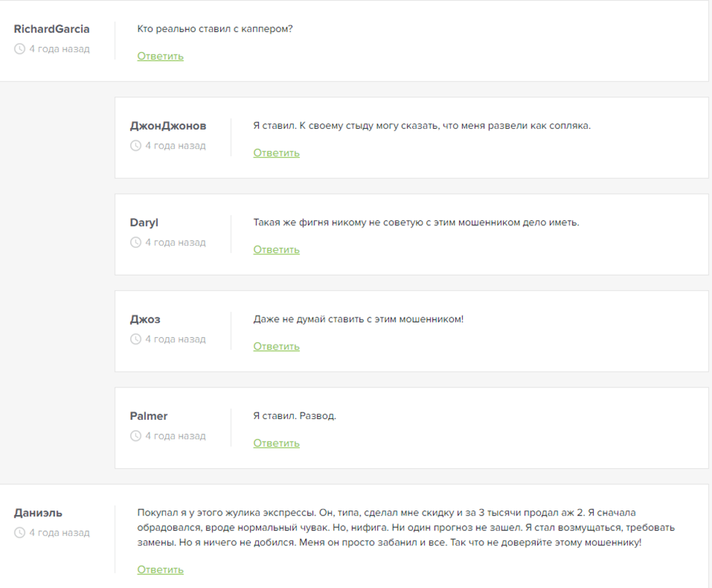
Task: Select the username Джоз
Action: coord(145,320)
